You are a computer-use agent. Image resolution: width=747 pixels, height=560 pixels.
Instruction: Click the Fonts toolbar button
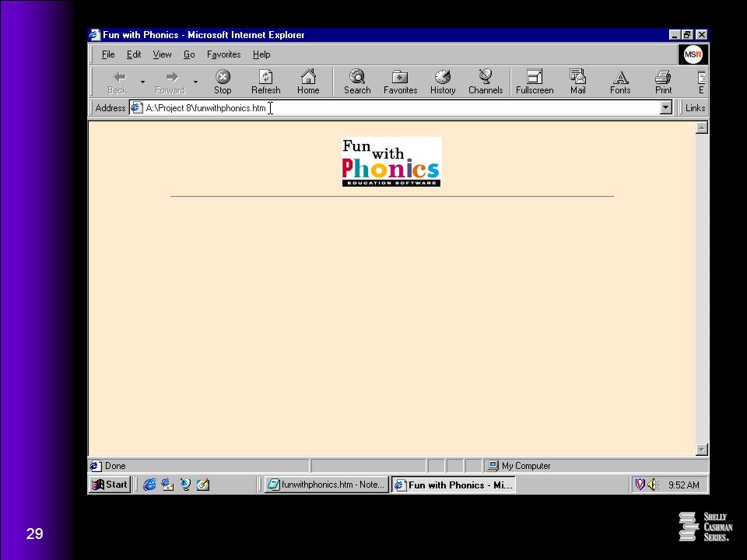(x=620, y=82)
